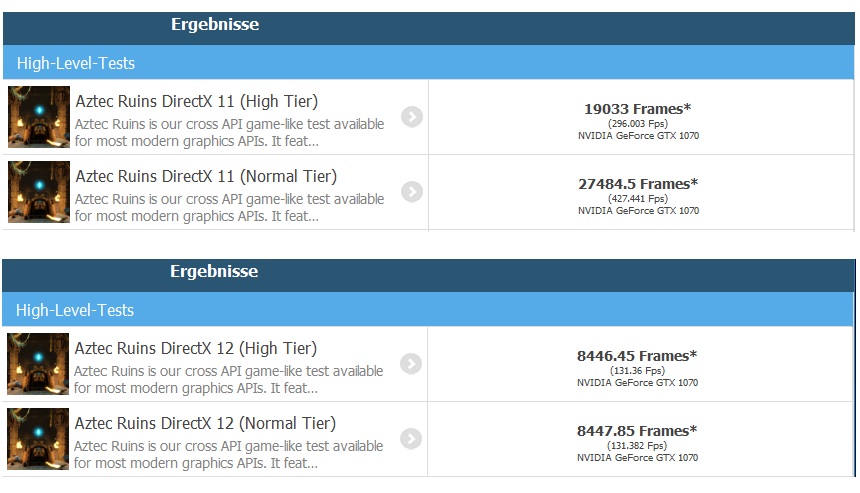Select Aztec Ruins DirectX 12 High Tier thumbnail
Image resolution: width=860 pixels, height=493 pixels.
pos(38,364)
